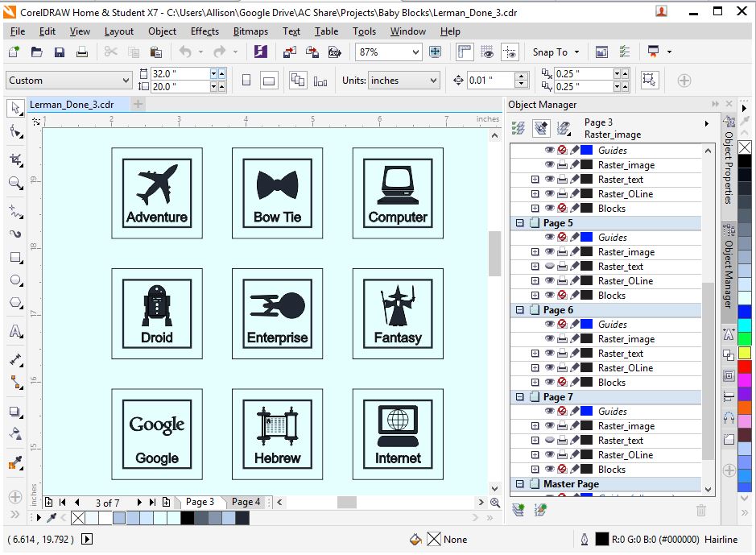Collapse the Page 6 tree node
756x555 pixels.
tap(519, 309)
